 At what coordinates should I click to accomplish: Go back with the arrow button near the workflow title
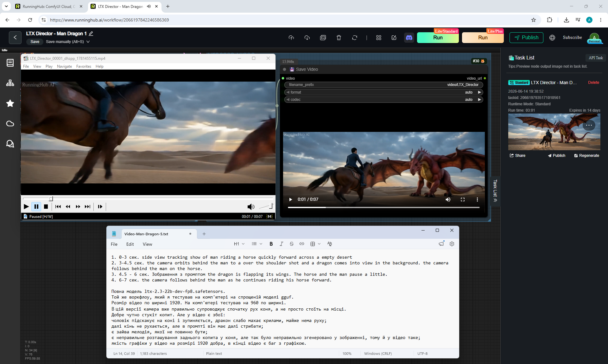15,37
